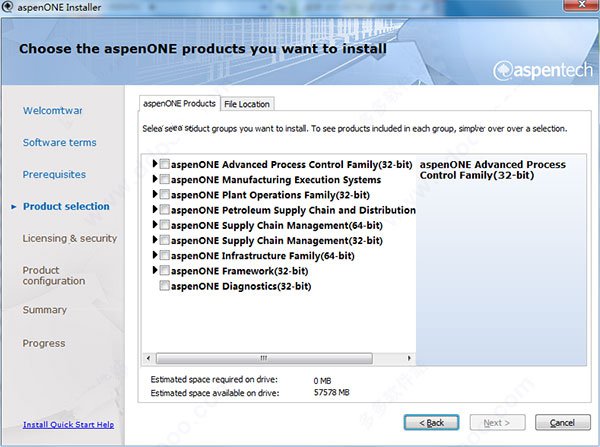Click the description pane group name text
600x447 pixels.
(x=492, y=170)
